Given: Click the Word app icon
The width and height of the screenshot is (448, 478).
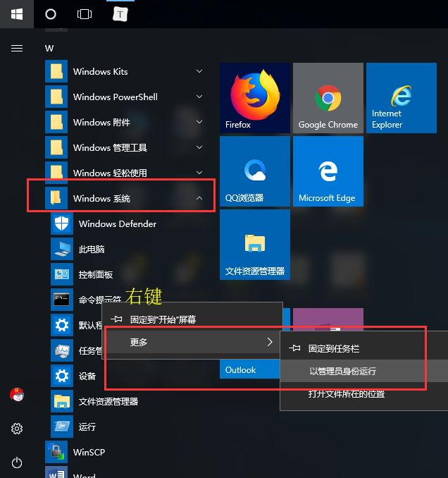Looking at the screenshot, I should click(x=56, y=472).
